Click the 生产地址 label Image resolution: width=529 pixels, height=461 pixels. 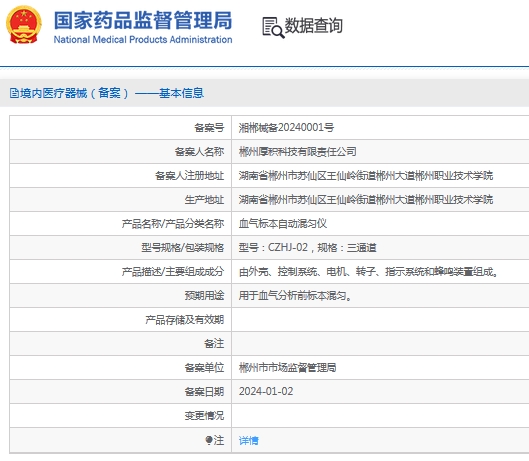coord(204,199)
